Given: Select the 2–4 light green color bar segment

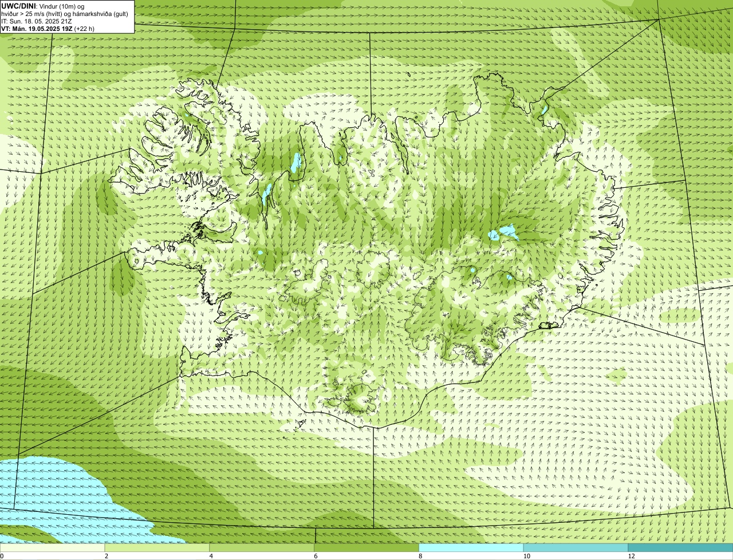Looking at the screenshot, I should (x=157, y=548).
